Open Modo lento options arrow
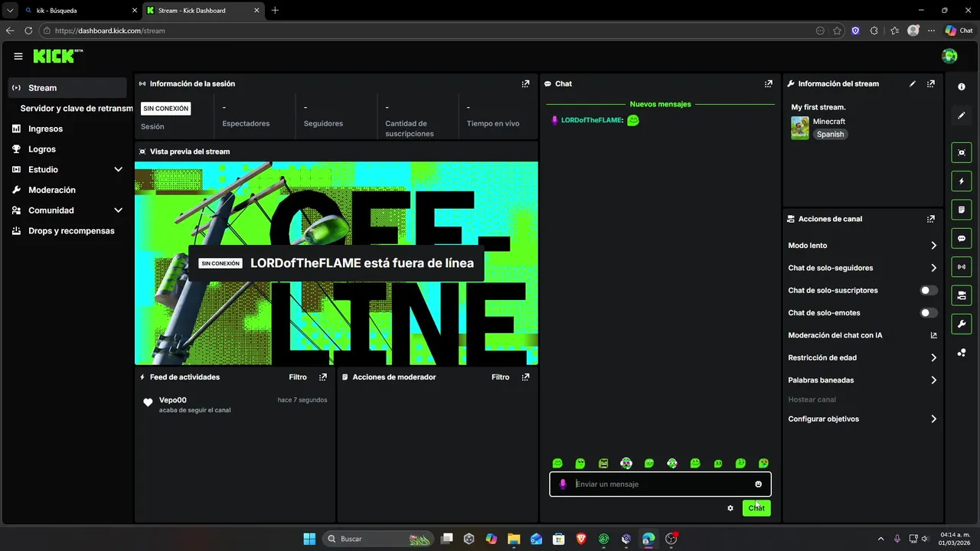Viewport: 980px width, 551px height. coord(933,246)
